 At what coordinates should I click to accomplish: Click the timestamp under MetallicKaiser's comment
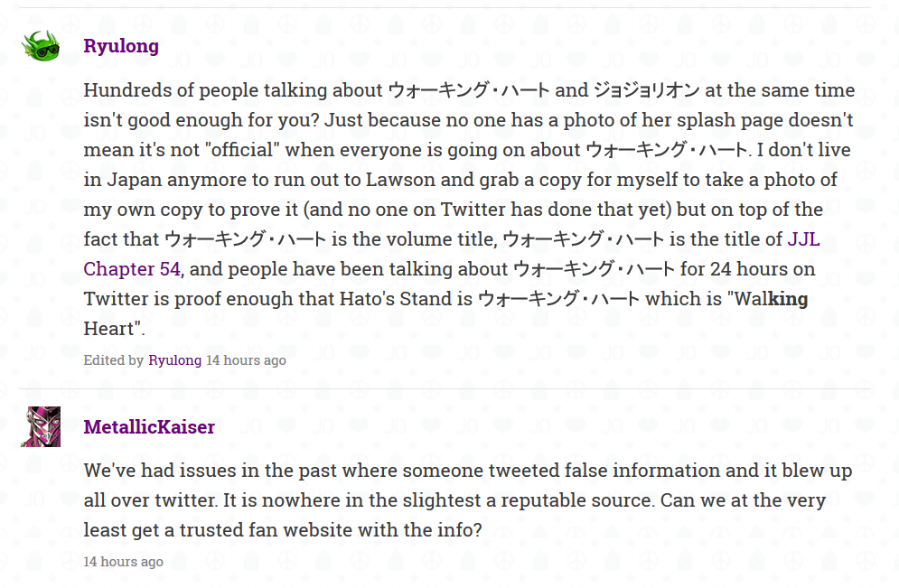pyautogui.click(x=123, y=562)
